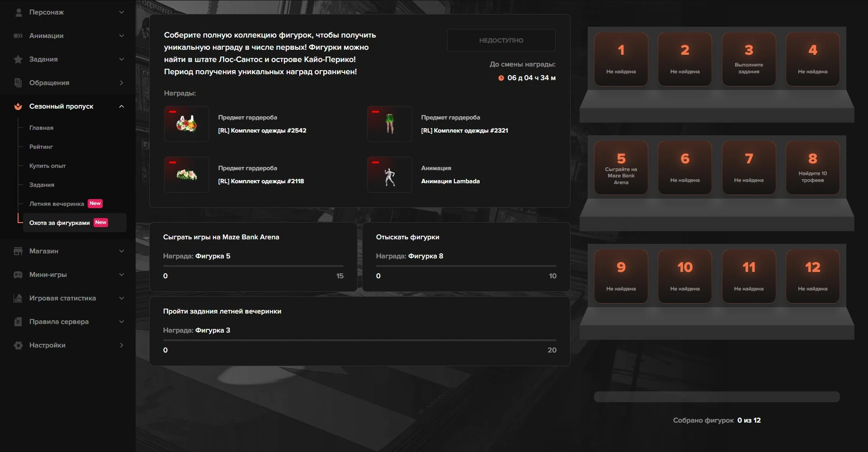Open the Рейтинг submenu item

click(x=41, y=147)
